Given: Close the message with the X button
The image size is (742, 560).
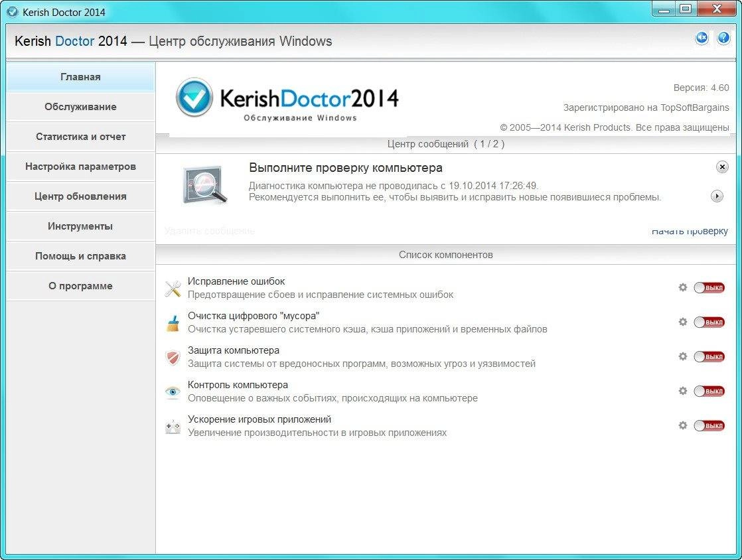Looking at the screenshot, I should (721, 167).
